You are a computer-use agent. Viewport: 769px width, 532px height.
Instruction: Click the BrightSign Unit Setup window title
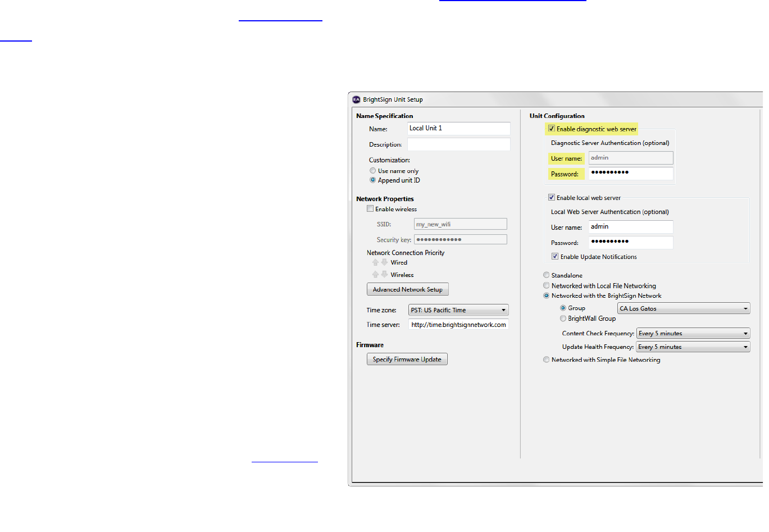[393, 99]
